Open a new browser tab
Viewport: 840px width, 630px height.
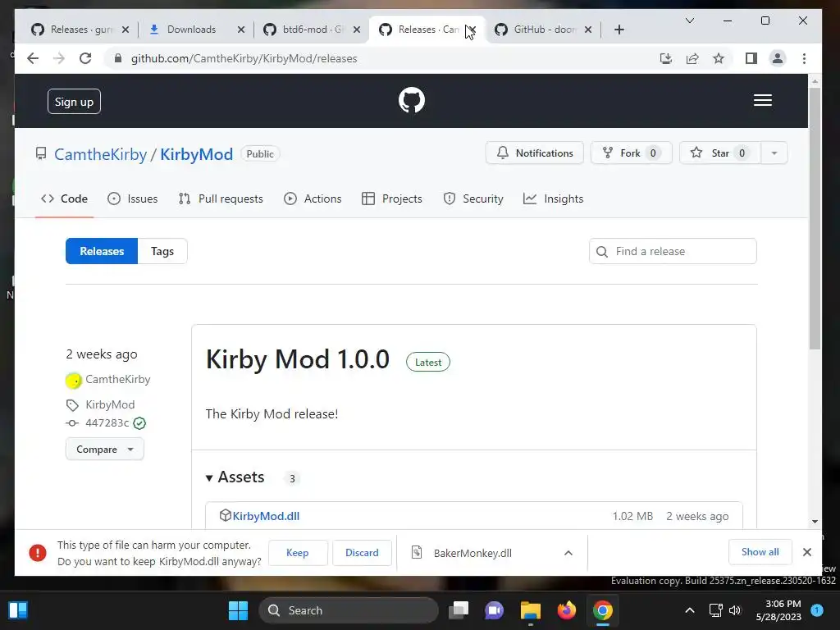[619, 30]
